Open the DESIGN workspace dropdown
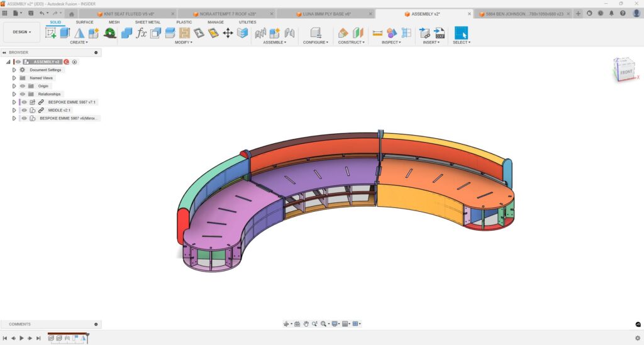This screenshot has width=644, height=345. tap(22, 32)
